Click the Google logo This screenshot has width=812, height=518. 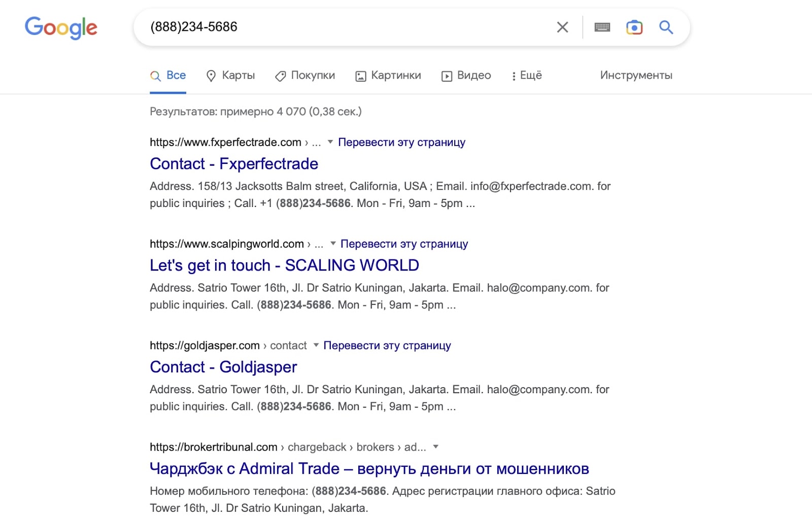click(x=61, y=27)
